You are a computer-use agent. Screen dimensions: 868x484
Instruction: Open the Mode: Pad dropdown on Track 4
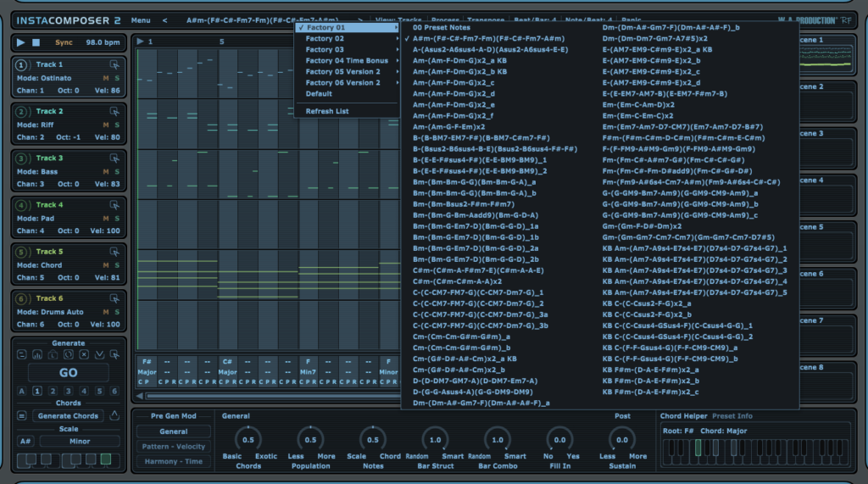point(36,219)
